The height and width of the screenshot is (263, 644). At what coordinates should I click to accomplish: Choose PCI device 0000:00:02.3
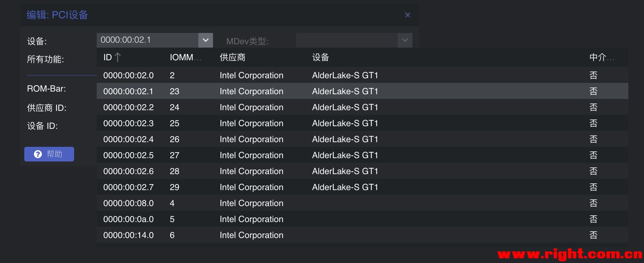coord(128,123)
